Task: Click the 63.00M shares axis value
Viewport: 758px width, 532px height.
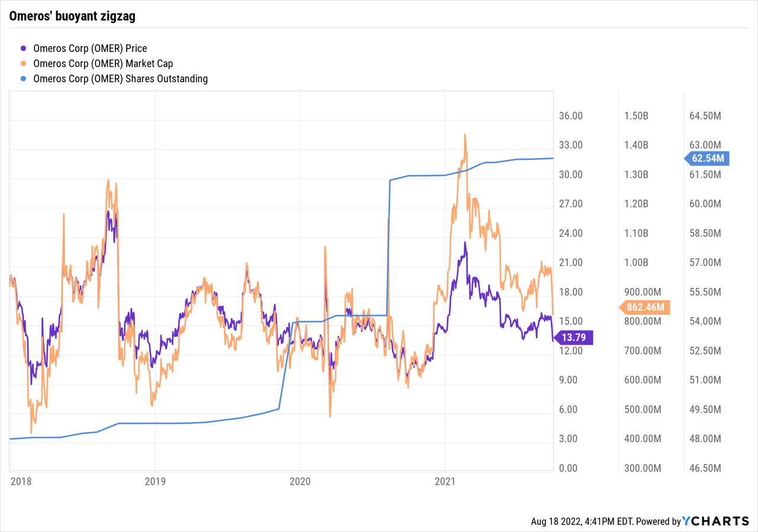Action: pyautogui.click(x=705, y=145)
